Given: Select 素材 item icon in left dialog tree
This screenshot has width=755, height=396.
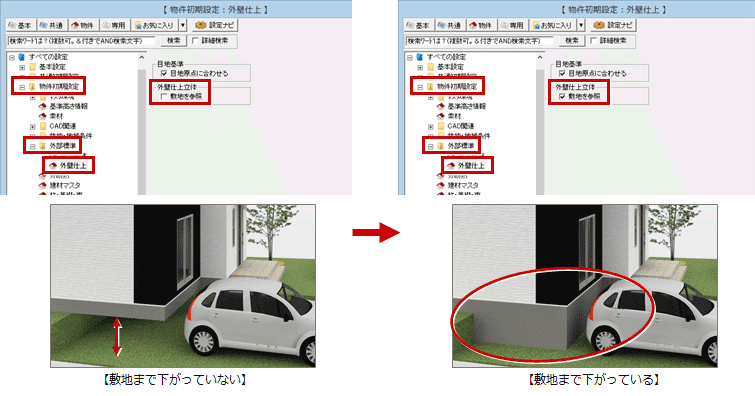Looking at the screenshot, I should pos(42,116).
